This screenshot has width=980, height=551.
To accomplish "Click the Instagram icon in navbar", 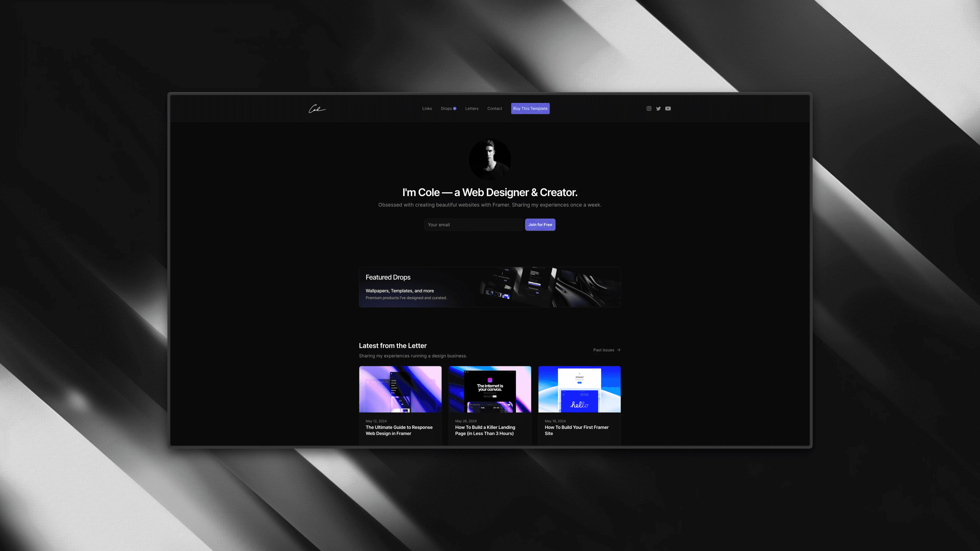I will 649,108.
